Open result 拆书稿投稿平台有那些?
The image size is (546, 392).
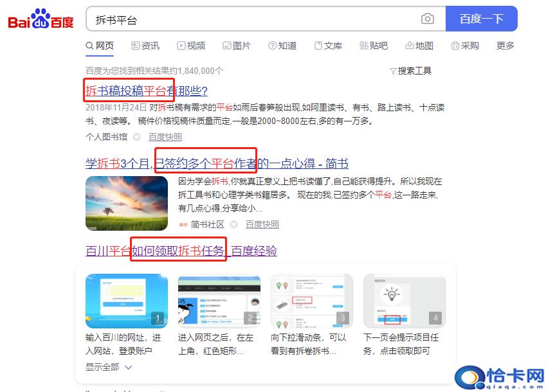147,91
